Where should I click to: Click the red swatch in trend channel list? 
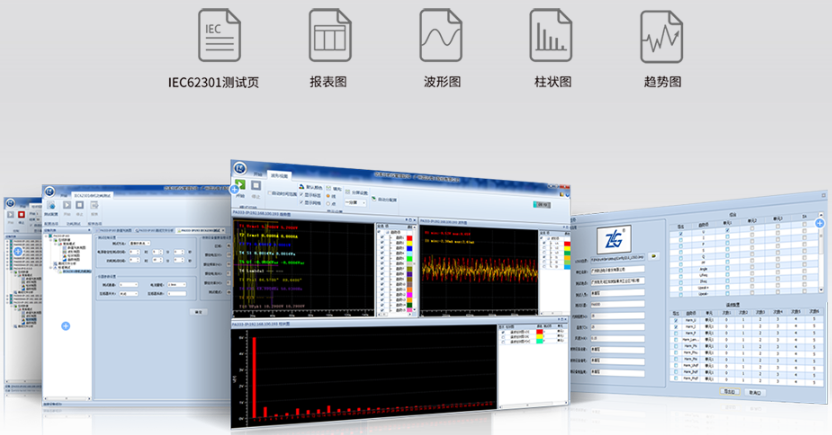point(409,240)
